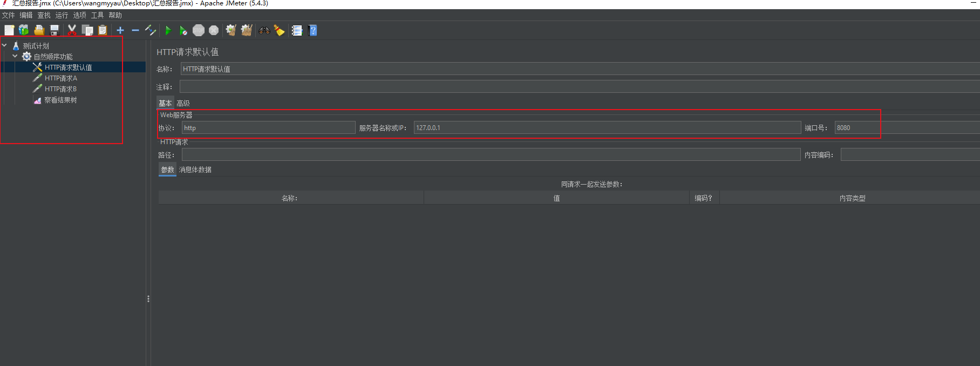This screenshot has width=980, height=366.
Task: Click the server IP field 127.0.0.1
Action: click(x=607, y=127)
